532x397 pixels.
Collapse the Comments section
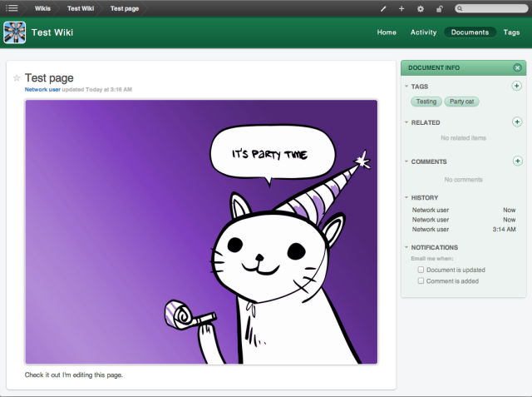[406, 161]
